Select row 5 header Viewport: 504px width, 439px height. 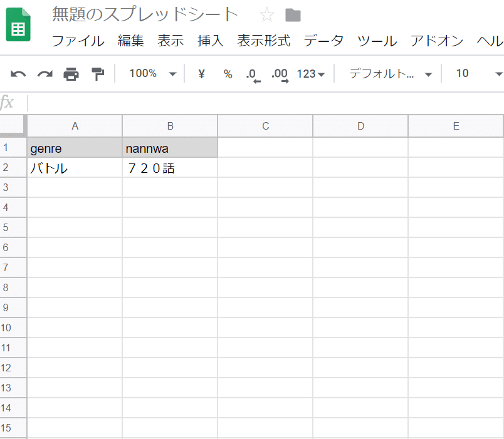coord(13,227)
